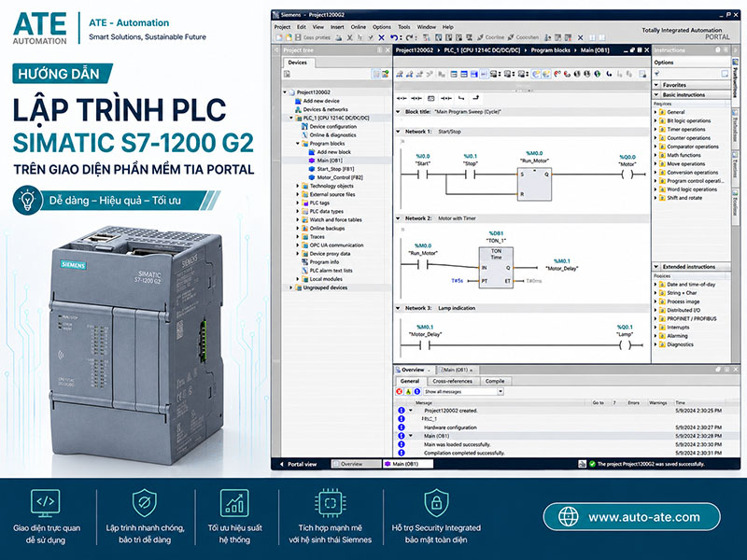
Task: Click the Main [OB1] block icon in tree
Action: click(312, 161)
